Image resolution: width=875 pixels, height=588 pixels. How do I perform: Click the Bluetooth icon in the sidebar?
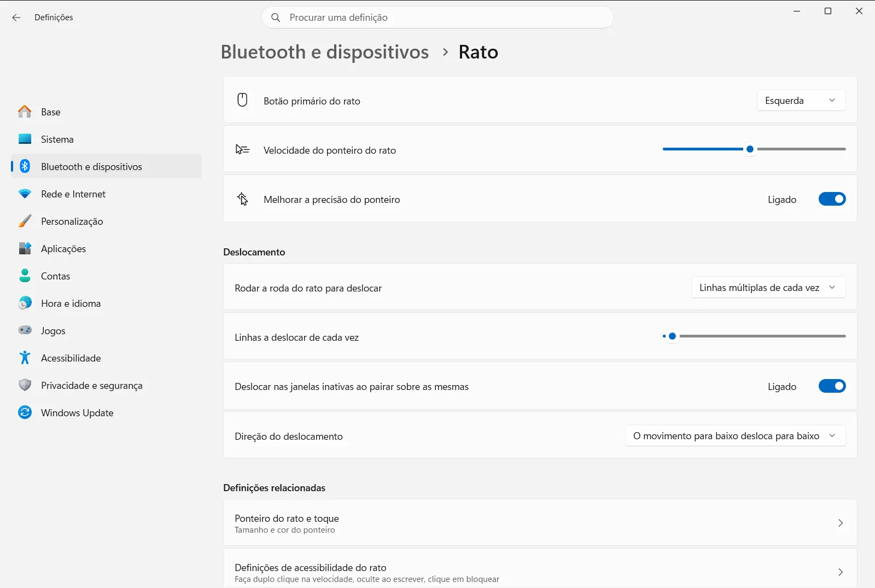coord(25,166)
